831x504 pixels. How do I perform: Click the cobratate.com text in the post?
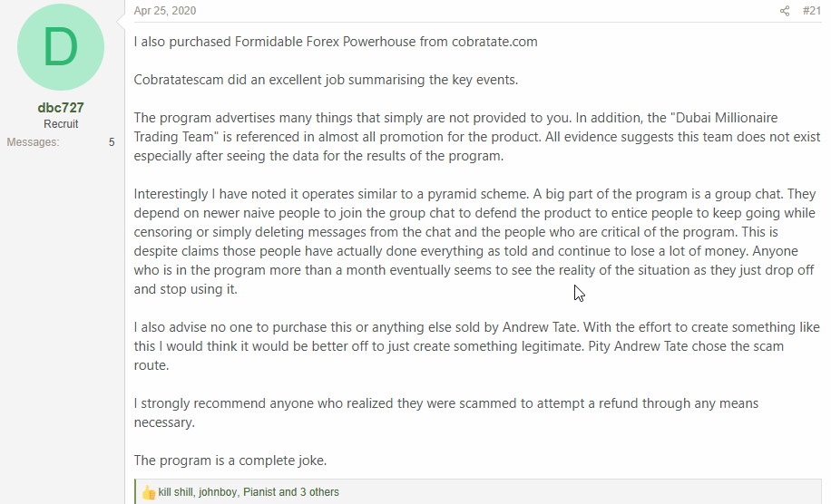(494, 42)
